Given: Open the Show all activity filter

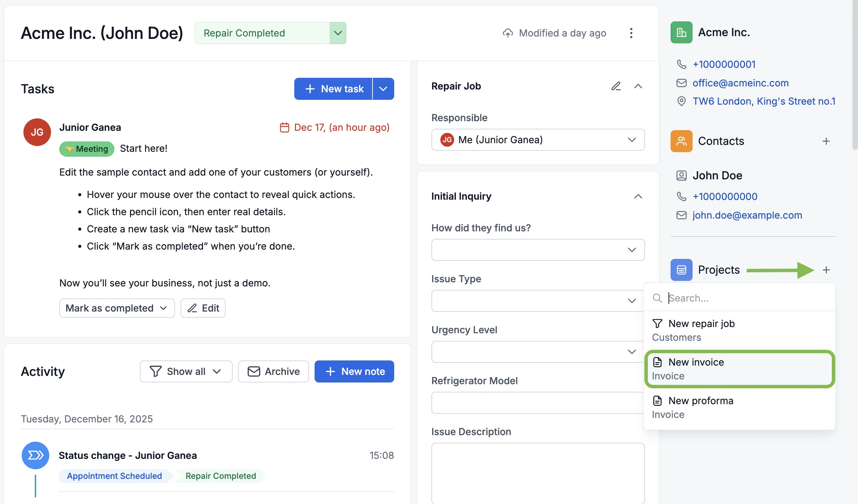Looking at the screenshot, I should coord(186,371).
